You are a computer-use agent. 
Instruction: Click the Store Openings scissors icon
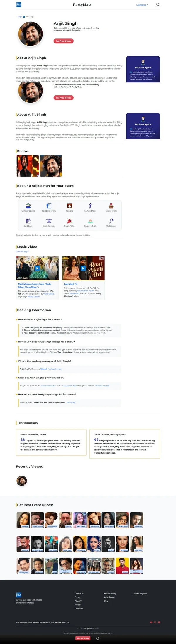[x=49, y=221]
